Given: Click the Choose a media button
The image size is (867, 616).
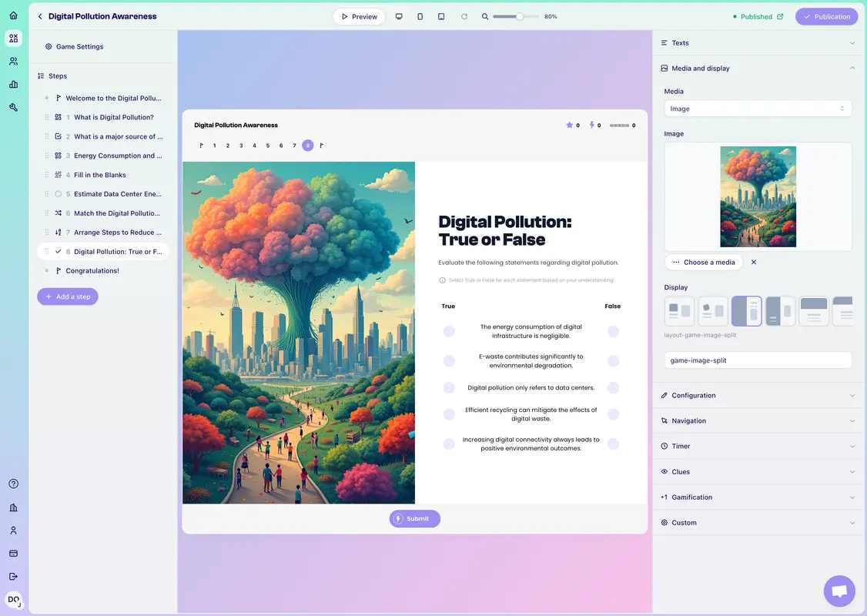Looking at the screenshot, I should (x=703, y=262).
